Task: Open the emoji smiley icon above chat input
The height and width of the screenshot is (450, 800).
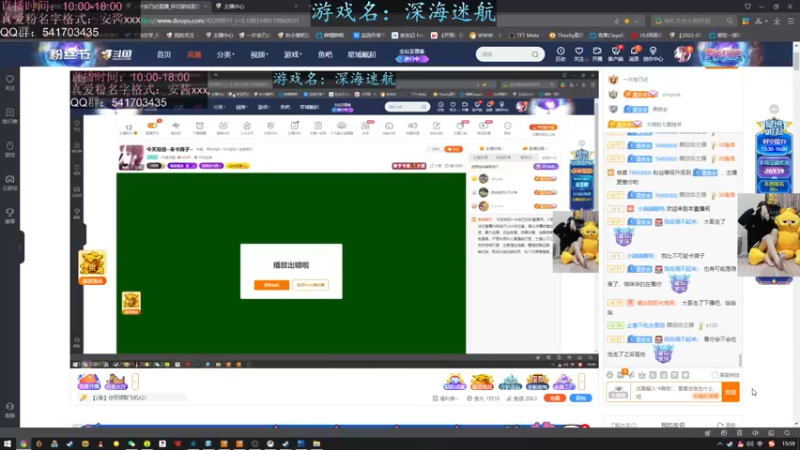Action: (x=610, y=375)
